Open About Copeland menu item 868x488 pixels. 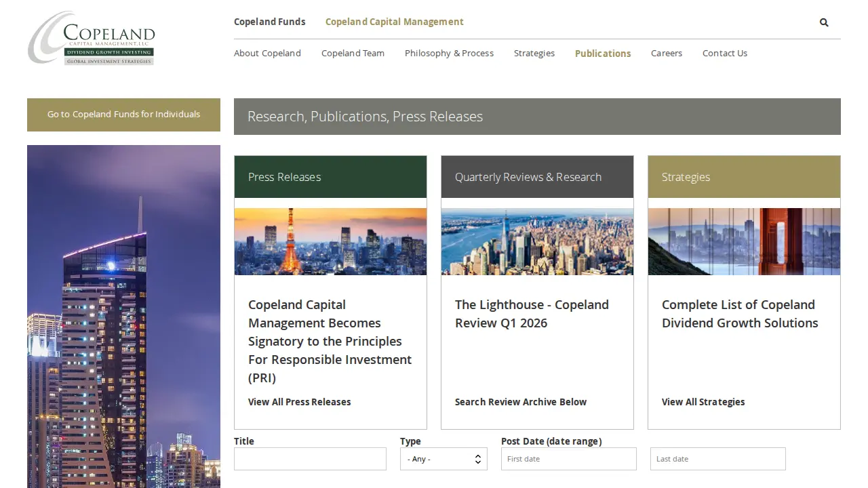(x=267, y=53)
